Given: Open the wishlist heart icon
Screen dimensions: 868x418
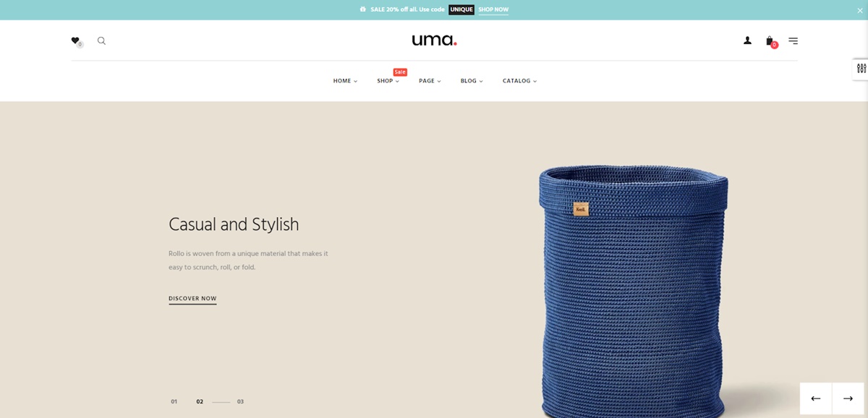Looking at the screenshot, I should click(75, 40).
